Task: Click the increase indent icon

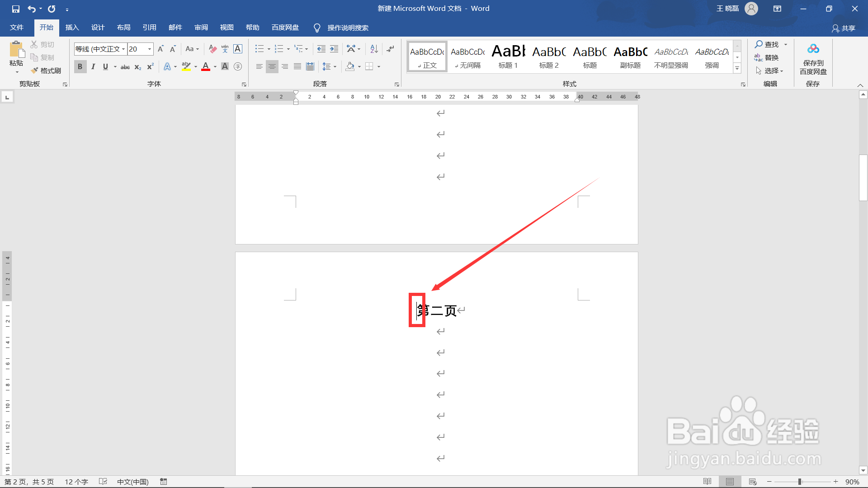Action: click(x=334, y=49)
